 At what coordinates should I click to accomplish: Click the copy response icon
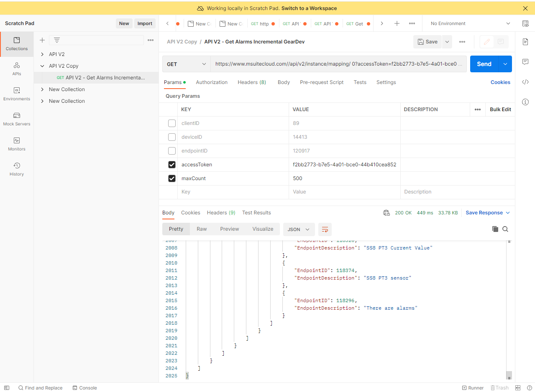point(495,229)
